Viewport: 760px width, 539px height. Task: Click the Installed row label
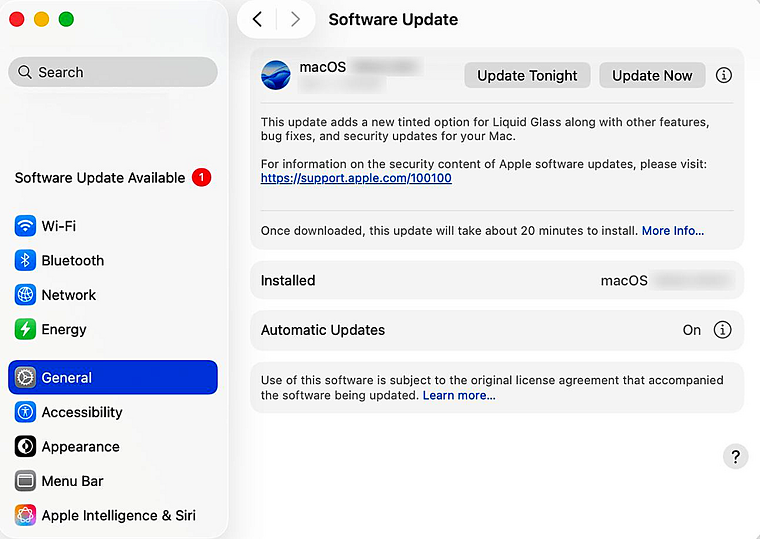coord(288,281)
